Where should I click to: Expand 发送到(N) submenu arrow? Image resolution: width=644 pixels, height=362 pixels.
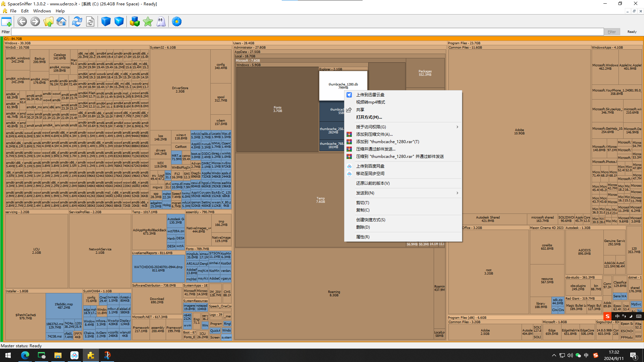coord(457,193)
